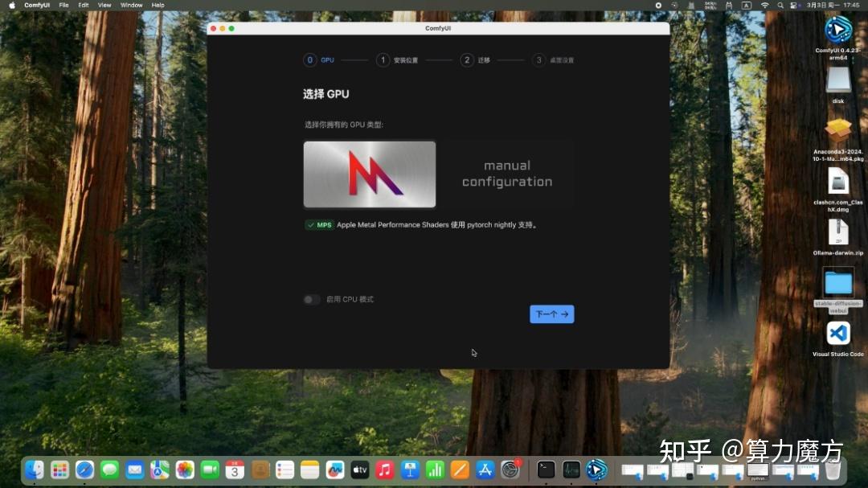Click the green MPS support checkmark badge

(318, 225)
